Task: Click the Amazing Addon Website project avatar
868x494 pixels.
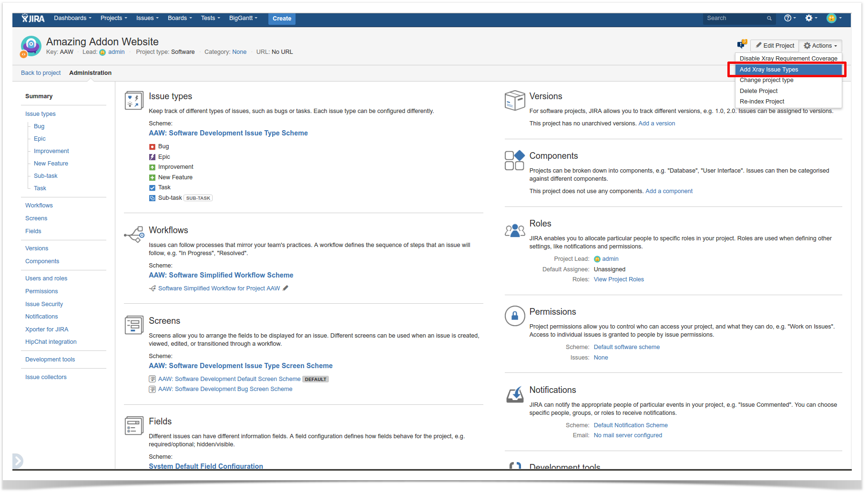Action: [31, 46]
